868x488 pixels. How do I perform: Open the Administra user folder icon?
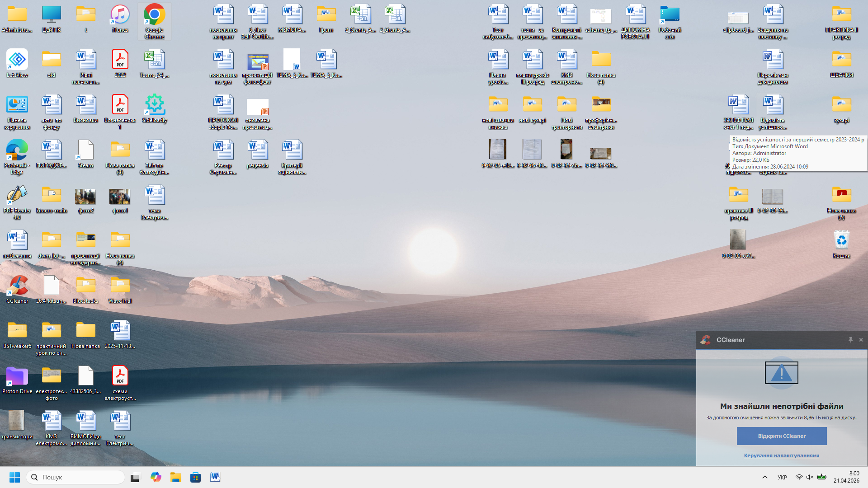pyautogui.click(x=17, y=18)
